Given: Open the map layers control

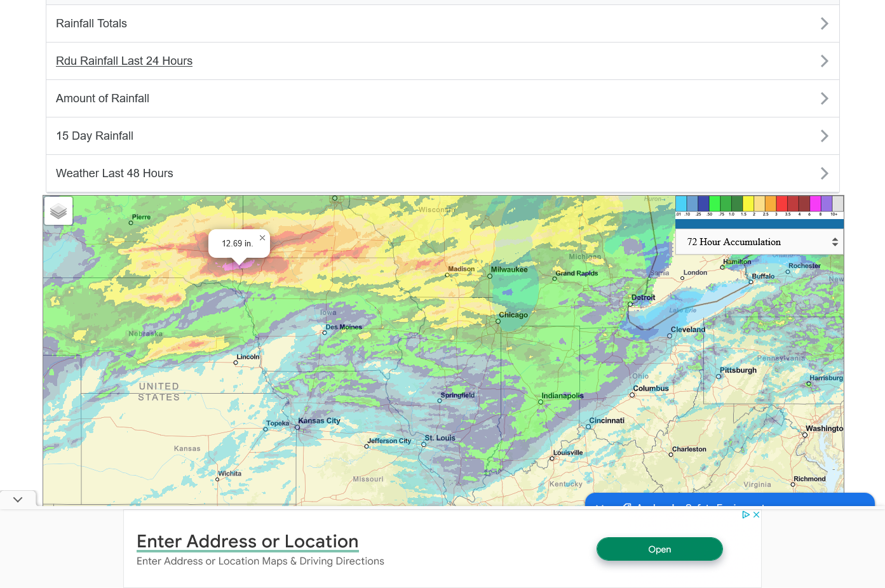Looking at the screenshot, I should click(x=58, y=211).
